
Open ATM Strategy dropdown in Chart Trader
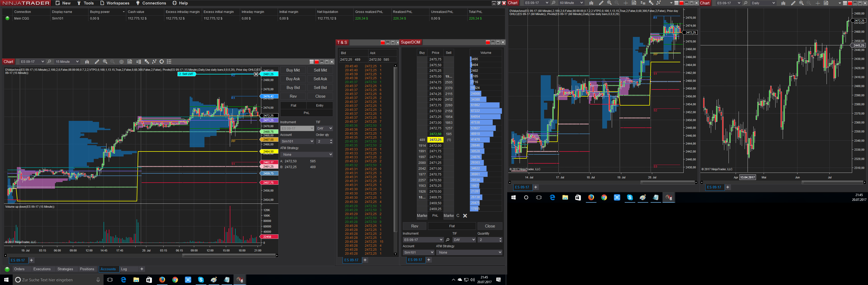pyautogui.click(x=307, y=154)
